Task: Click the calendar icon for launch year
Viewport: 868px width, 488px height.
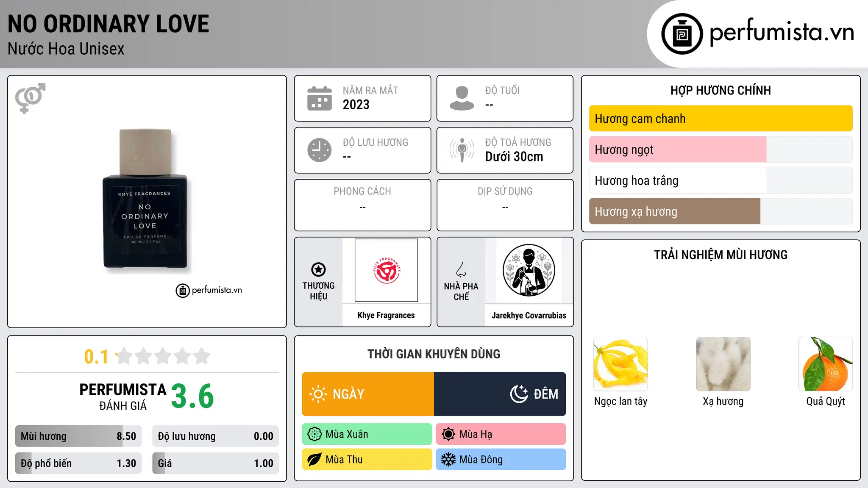Action: coord(320,98)
